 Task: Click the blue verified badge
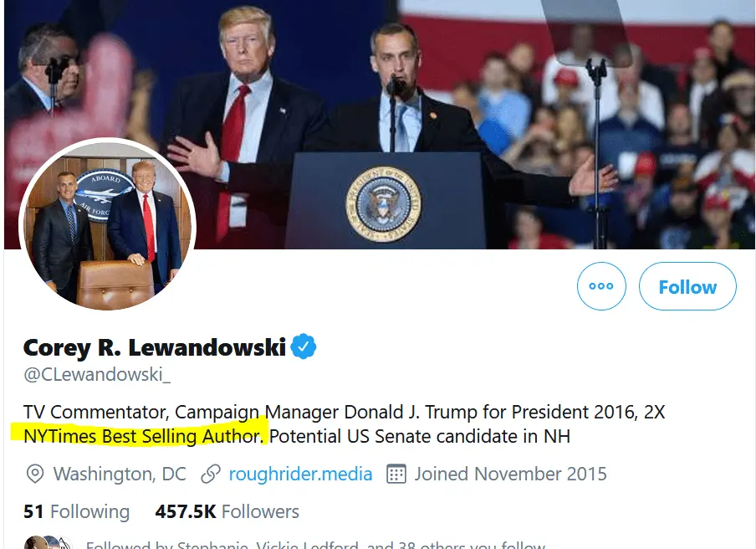(x=304, y=346)
